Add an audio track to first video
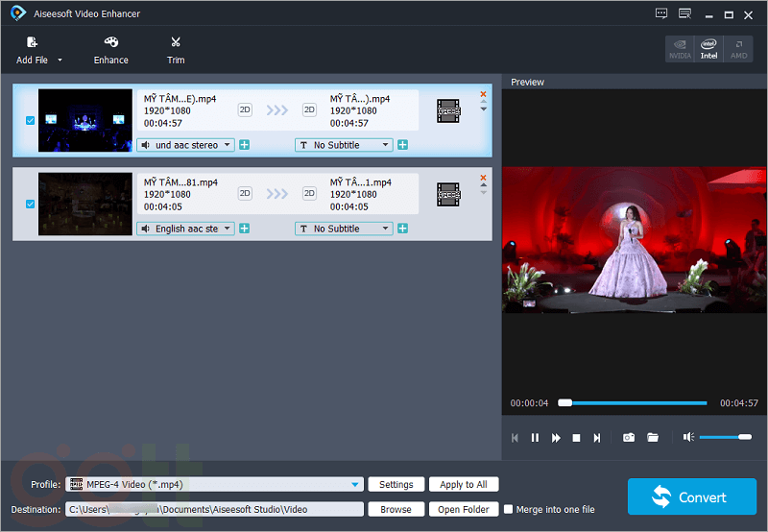Image resolution: width=768 pixels, height=532 pixels. pyautogui.click(x=245, y=145)
